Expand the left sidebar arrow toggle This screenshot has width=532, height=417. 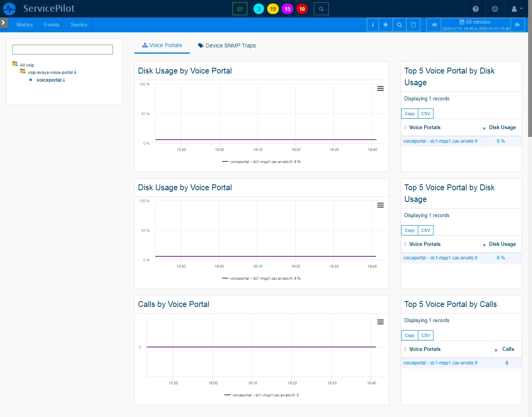pos(4,23)
